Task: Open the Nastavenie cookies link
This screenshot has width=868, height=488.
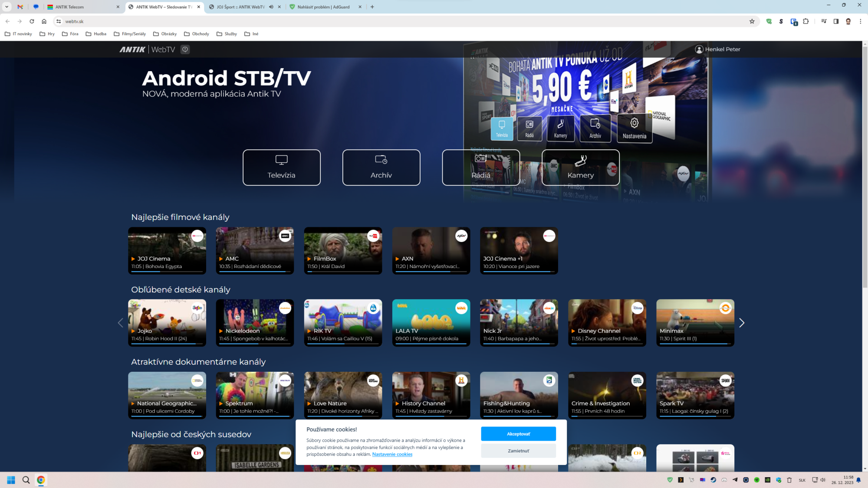Action: (x=392, y=454)
